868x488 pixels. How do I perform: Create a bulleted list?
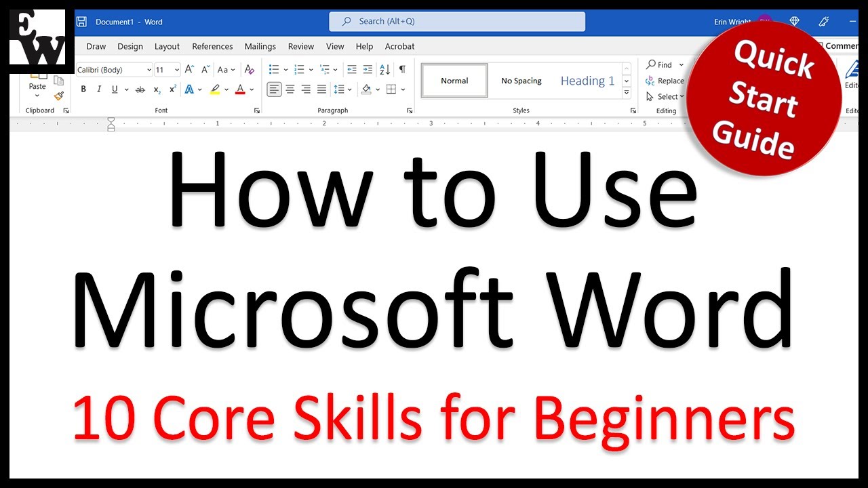pyautogui.click(x=274, y=69)
